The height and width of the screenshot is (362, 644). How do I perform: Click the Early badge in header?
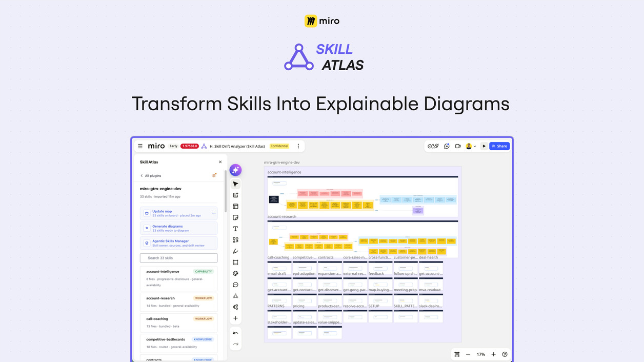click(x=173, y=146)
